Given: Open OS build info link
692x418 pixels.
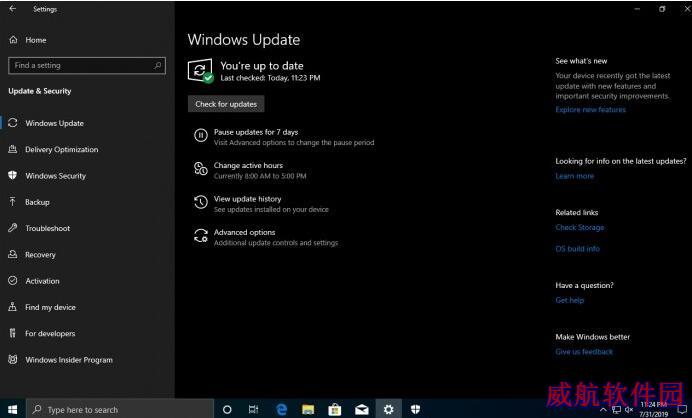Looking at the screenshot, I should tap(577, 249).
